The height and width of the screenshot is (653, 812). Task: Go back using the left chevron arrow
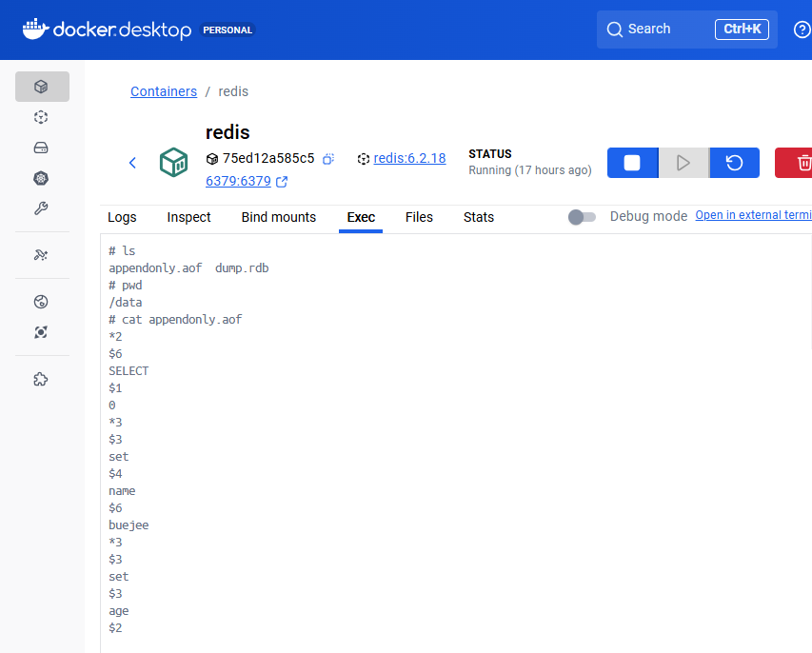point(132,163)
